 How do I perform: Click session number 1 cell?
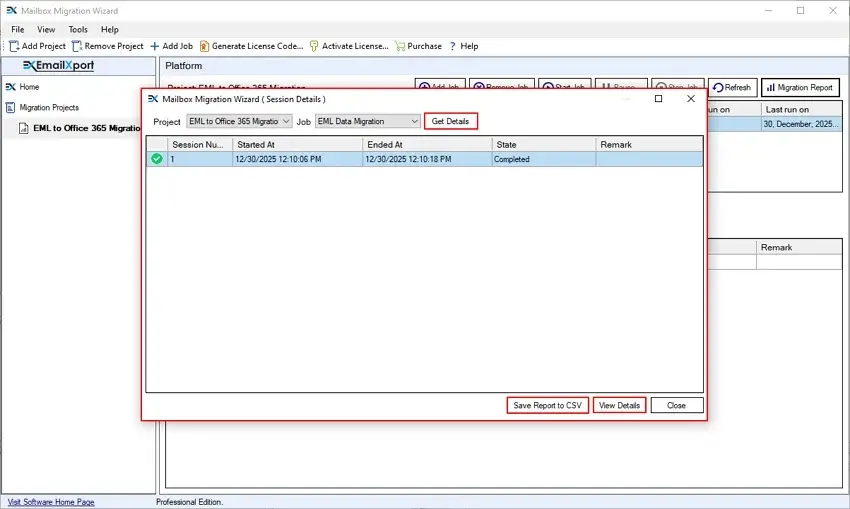[200, 159]
